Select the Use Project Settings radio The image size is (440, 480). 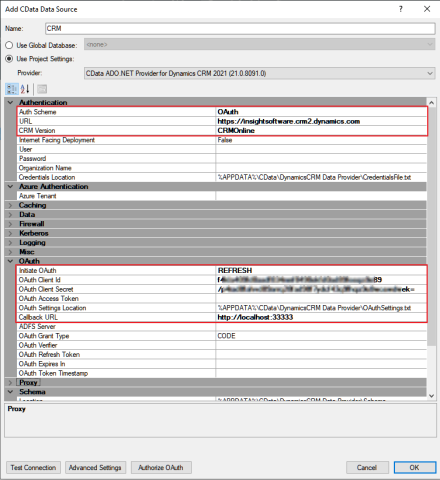[9, 59]
